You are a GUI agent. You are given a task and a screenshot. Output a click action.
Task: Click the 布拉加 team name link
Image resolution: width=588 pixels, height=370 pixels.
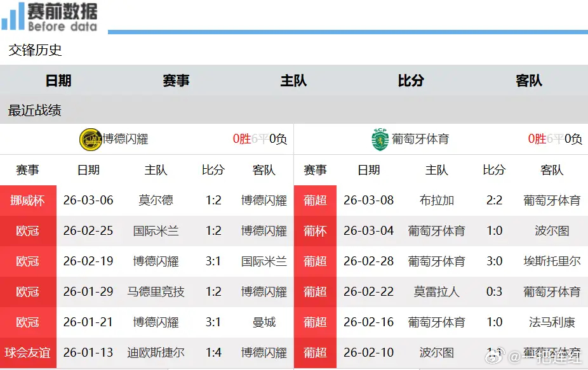coord(437,201)
